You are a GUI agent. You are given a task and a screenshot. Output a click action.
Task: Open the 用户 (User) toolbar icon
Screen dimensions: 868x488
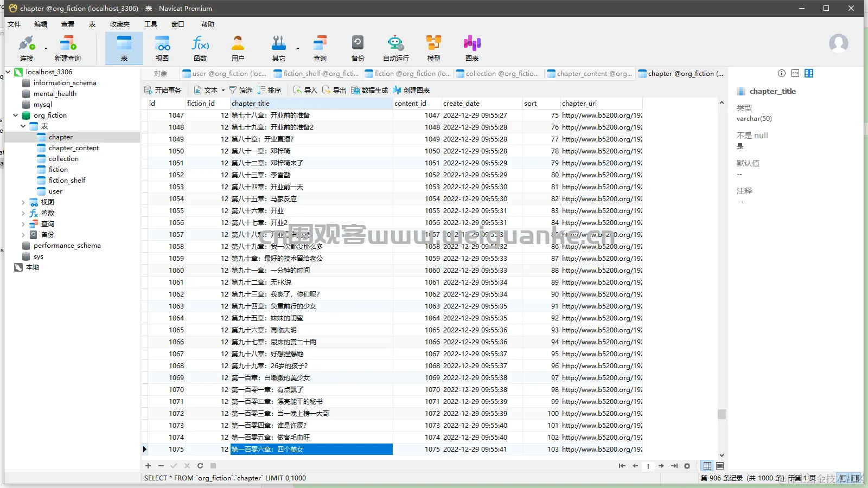tap(238, 48)
